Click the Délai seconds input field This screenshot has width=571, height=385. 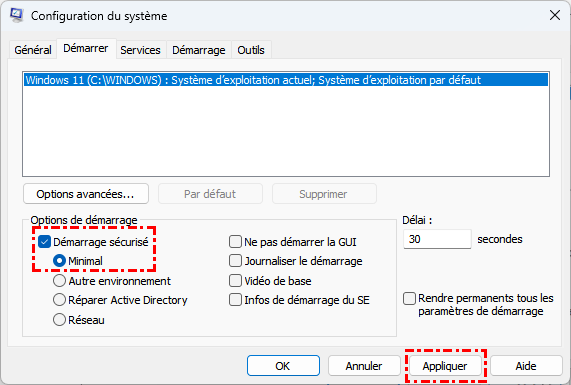click(437, 239)
